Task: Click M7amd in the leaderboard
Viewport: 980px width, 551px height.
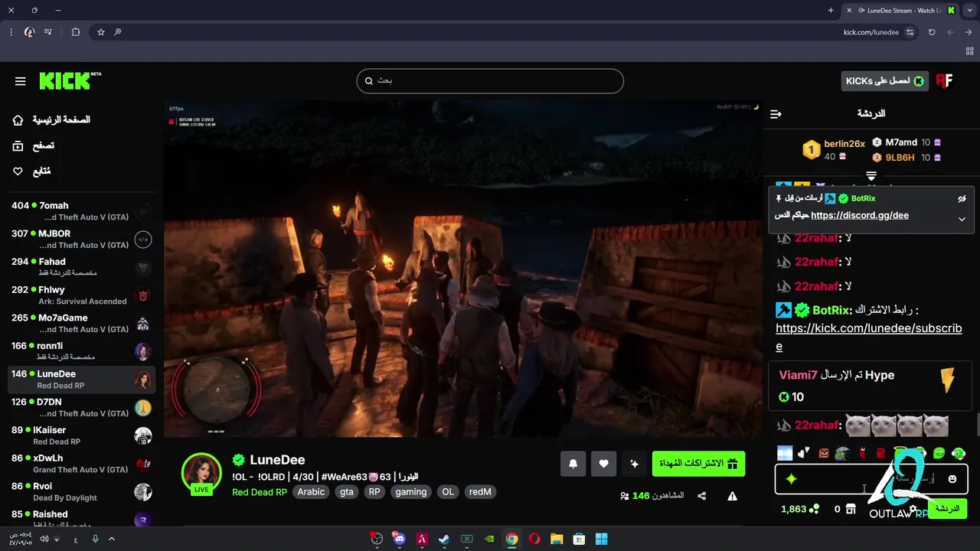Action: pyautogui.click(x=901, y=143)
